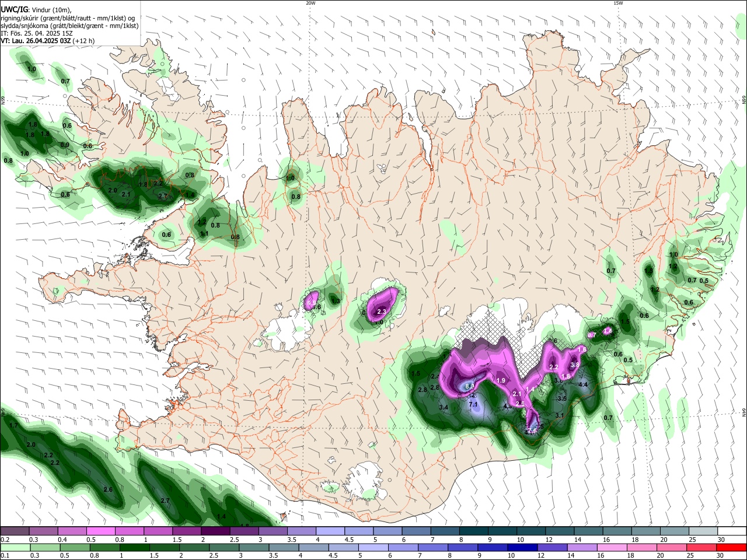Image resolution: width=747 pixels, height=560 pixels.
Task: Click the 0.1 label in the lower legend
Action: 5,555
